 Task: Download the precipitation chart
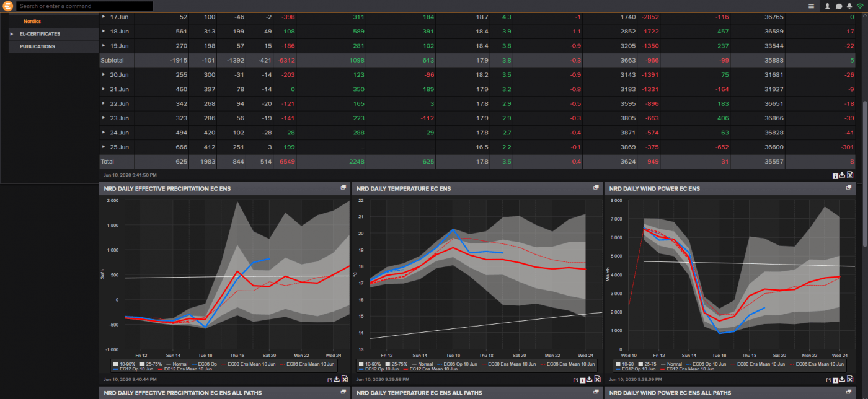337,379
